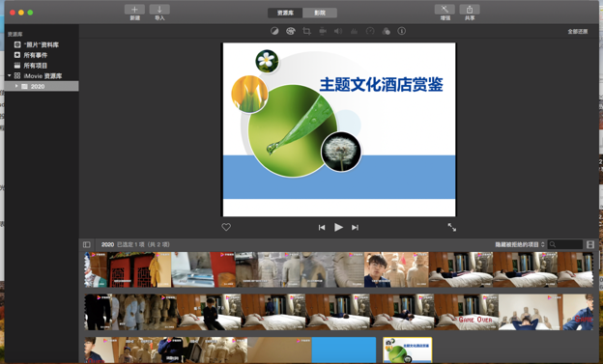Open the color balance adjustment
The image size is (603, 364).
click(x=274, y=31)
